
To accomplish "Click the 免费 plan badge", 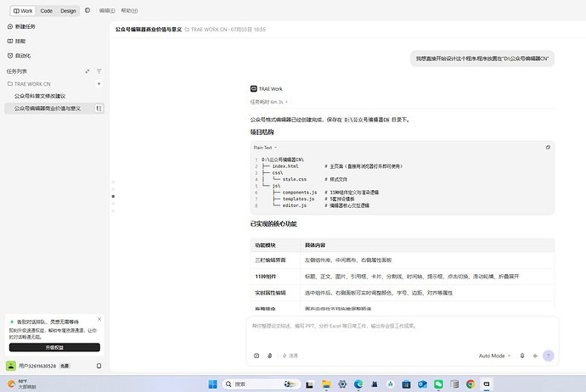I will (x=65, y=366).
